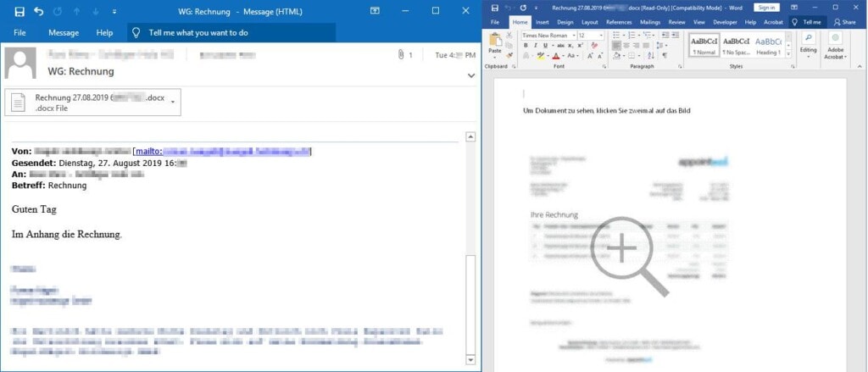Increase font size with Grow Font
868x372 pixels.
tap(590, 56)
